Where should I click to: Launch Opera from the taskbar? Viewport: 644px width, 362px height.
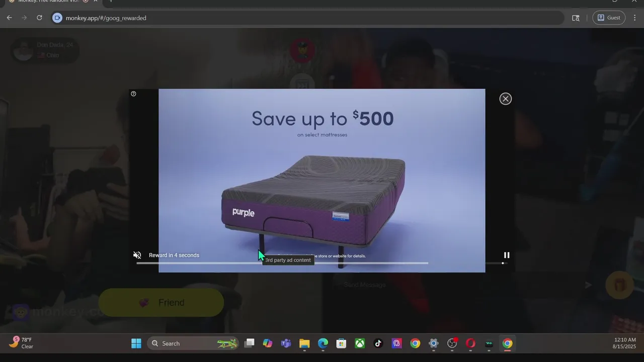[x=470, y=343]
